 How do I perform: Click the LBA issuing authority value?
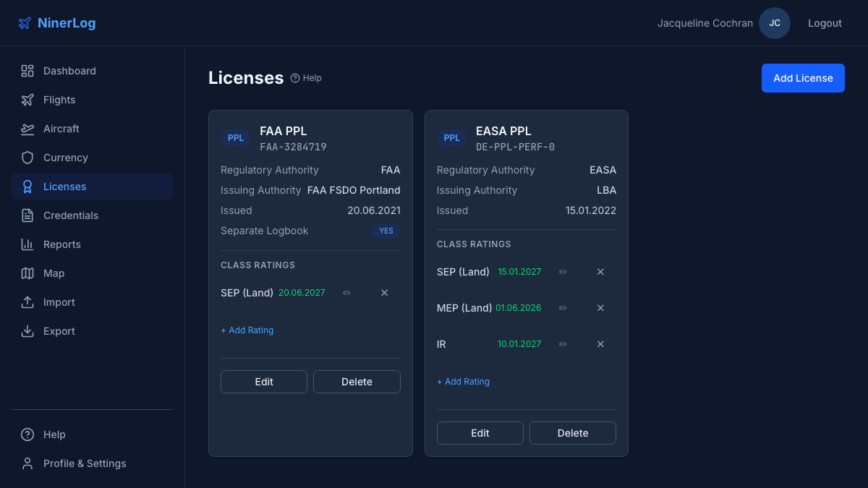[606, 190]
